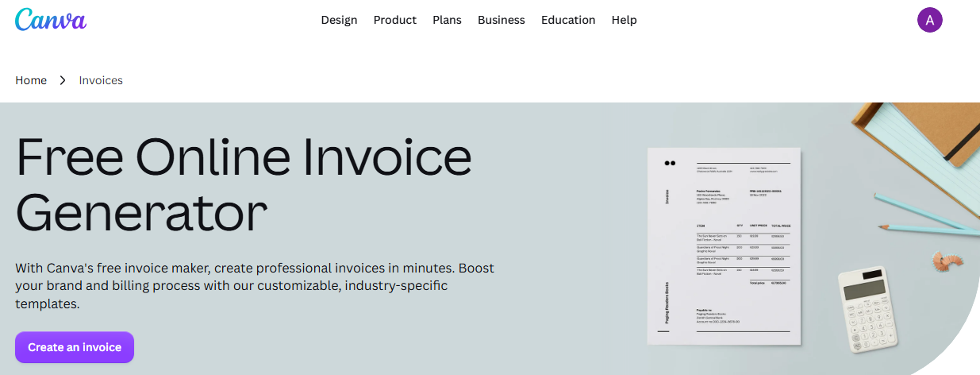
Task: Open the account avatar labeled A
Action: (x=930, y=20)
